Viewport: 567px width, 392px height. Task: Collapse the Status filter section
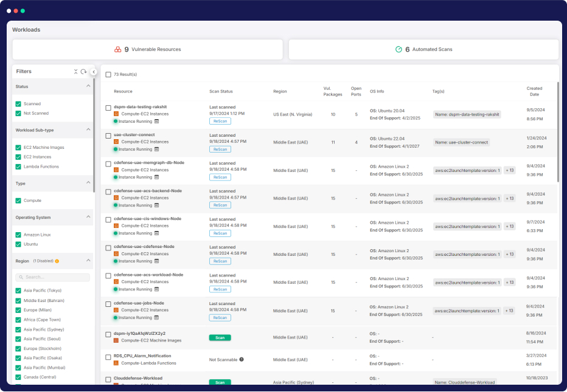[88, 86]
